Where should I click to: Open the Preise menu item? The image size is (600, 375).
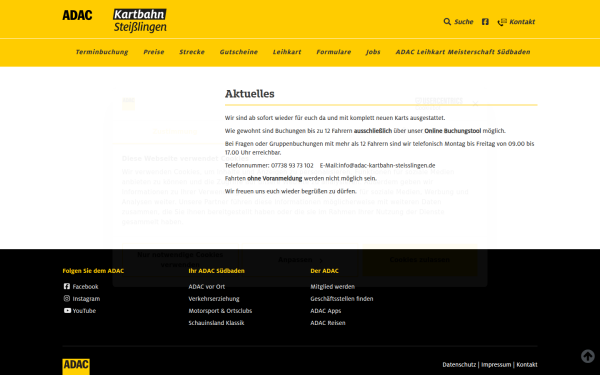pyautogui.click(x=154, y=52)
